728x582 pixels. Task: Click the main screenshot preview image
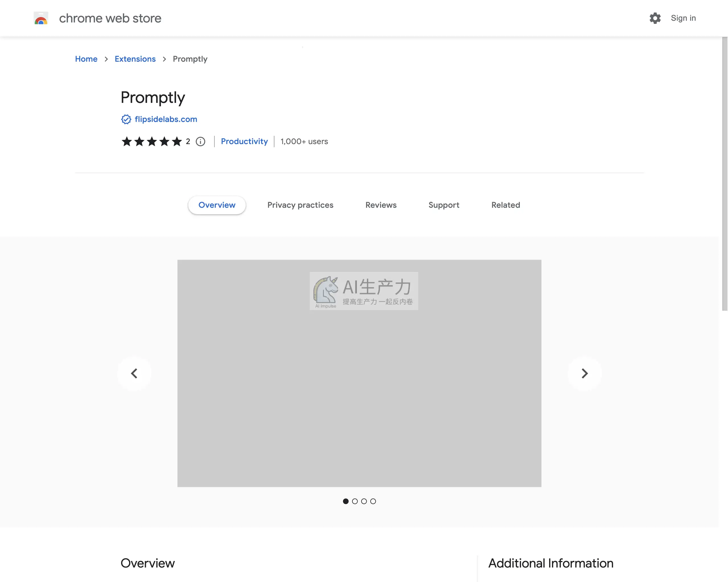point(359,373)
